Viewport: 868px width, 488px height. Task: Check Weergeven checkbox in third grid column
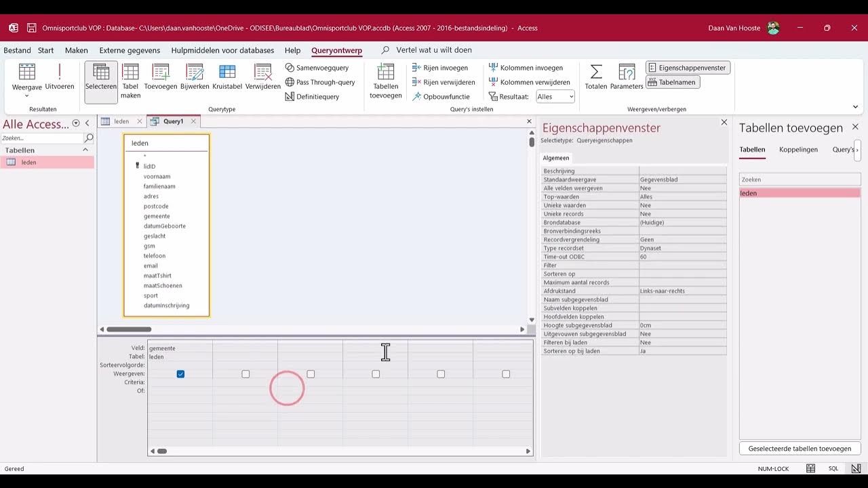click(311, 374)
